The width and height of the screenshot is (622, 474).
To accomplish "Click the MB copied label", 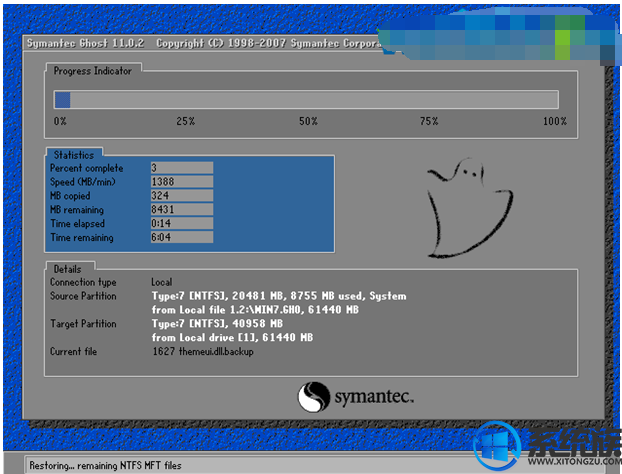I will 70,196.
